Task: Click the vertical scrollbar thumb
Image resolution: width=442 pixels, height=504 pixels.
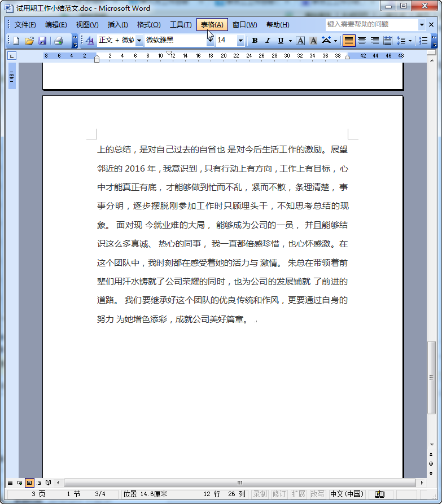Action: (432, 378)
